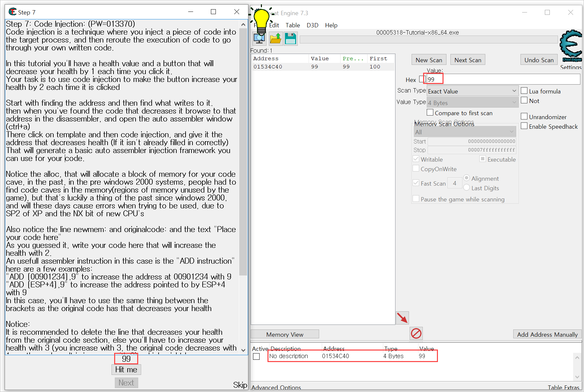Image resolution: width=584 pixels, height=392 pixels.
Task: Click the Hit me button
Action: click(x=126, y=370)
